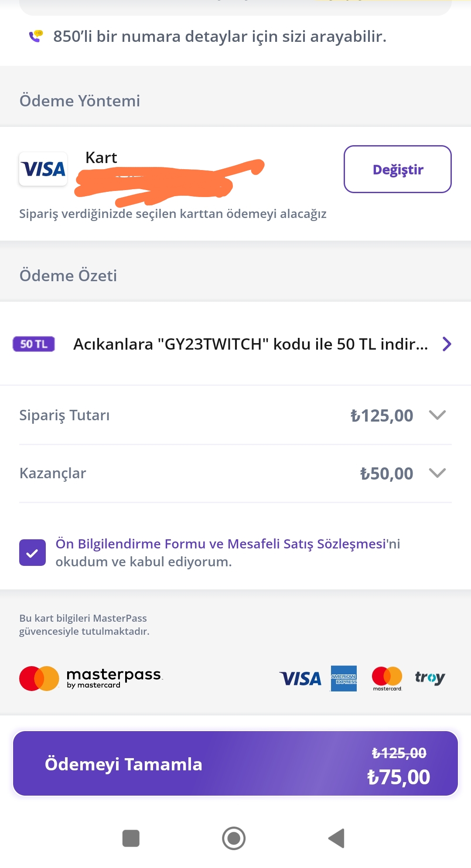Tap the small Mastercard logo in footer

click(387, 678)
